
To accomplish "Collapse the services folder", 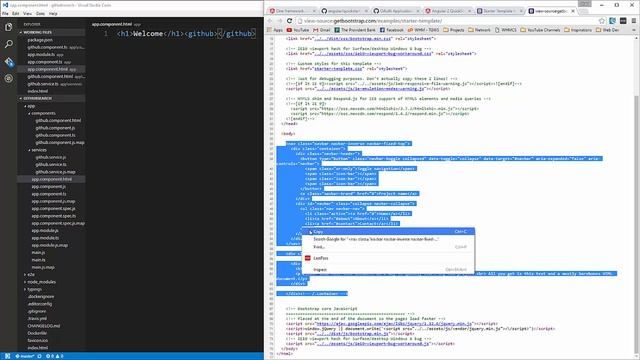I will point(38,150).
